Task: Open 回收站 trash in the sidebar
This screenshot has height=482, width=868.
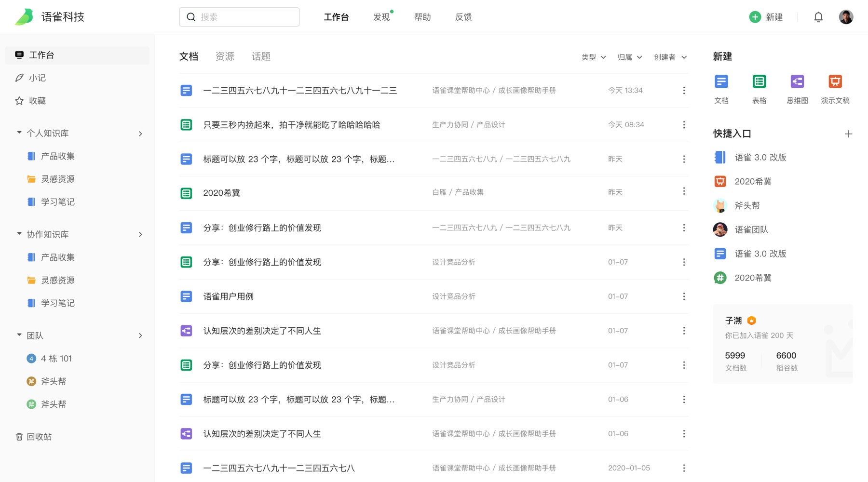Action: click(x=34, y=437)
